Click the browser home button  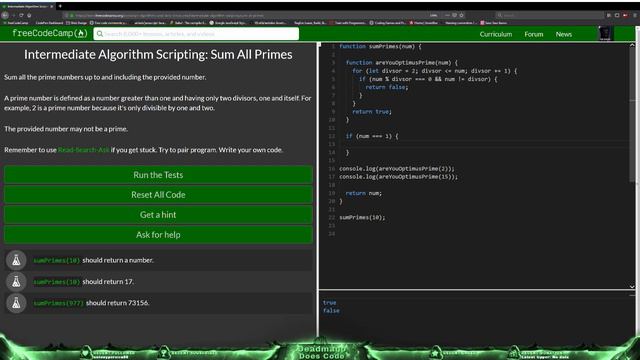(x=29, y=15)
